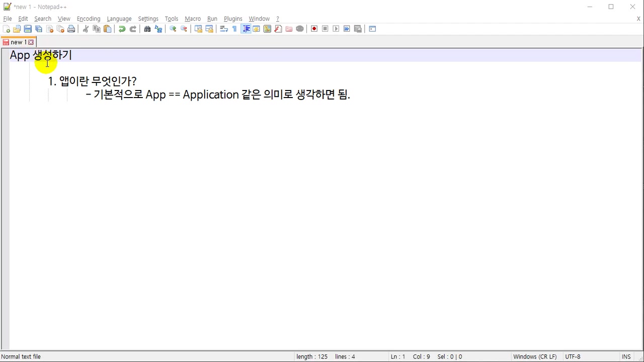
Task: Open the Settings menu
Action: [148, 19]
